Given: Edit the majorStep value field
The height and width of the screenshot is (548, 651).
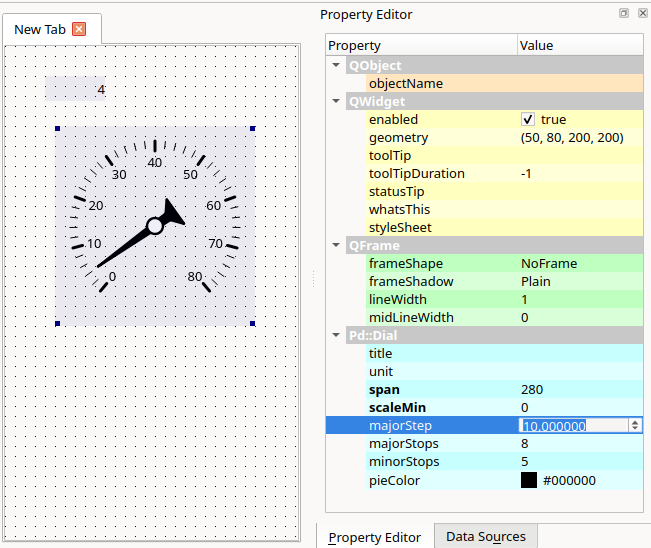Looking at the screenshot, I should coord(573,426).
